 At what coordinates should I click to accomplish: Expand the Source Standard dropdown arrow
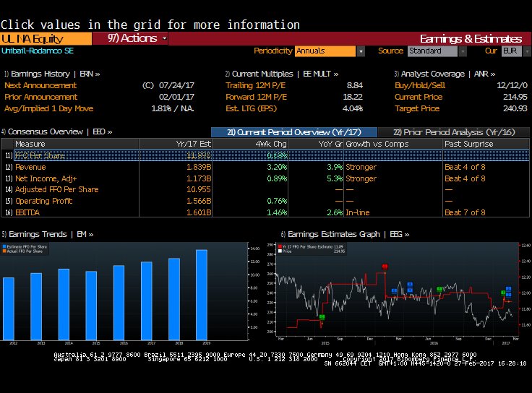pyautogui.click(x=462, y=51)
